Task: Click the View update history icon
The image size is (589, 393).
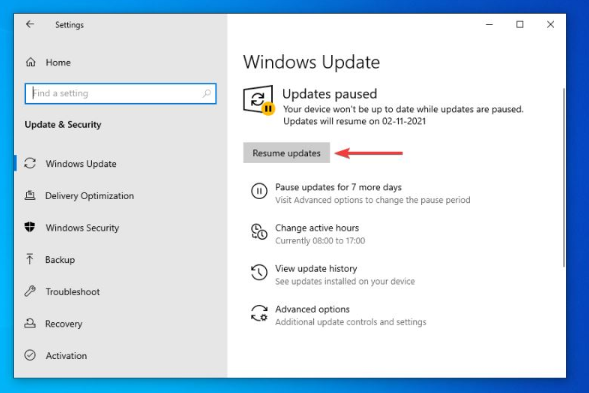Action: 259,272
